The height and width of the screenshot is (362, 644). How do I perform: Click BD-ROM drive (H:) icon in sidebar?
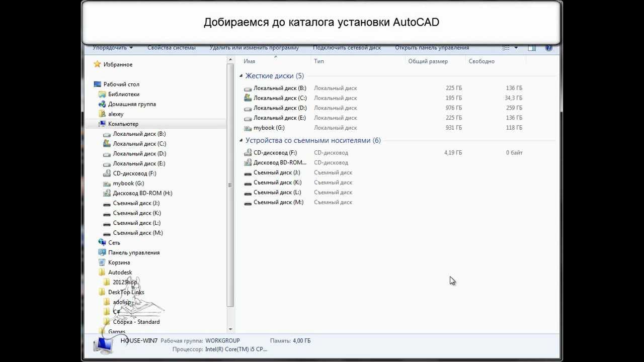(x=107, y=193)
